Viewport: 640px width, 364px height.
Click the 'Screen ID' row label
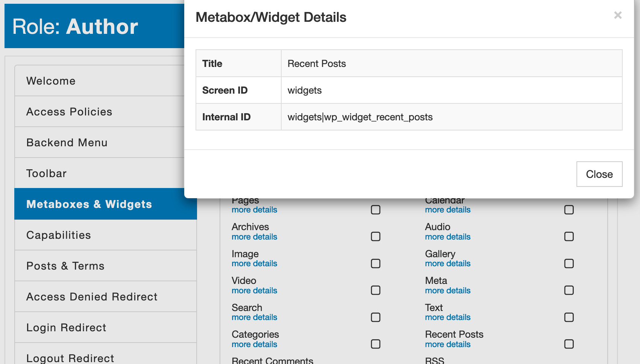[x=225, y=90]
